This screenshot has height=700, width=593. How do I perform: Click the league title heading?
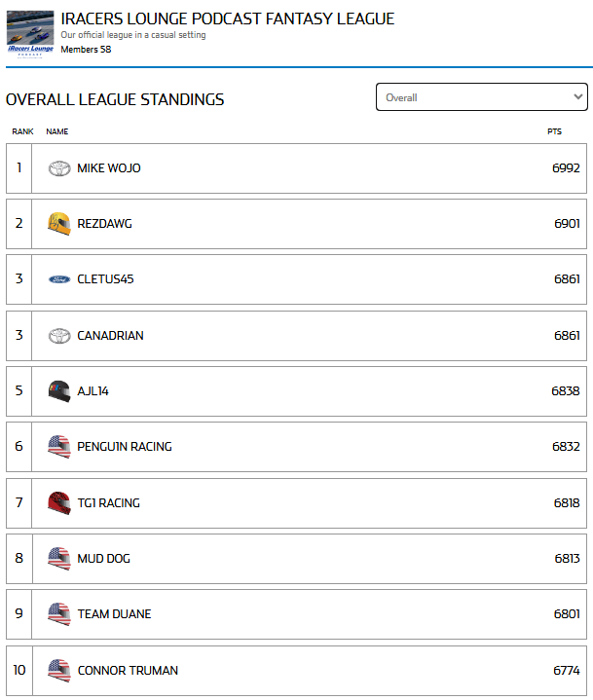click(x=227, y=18)
